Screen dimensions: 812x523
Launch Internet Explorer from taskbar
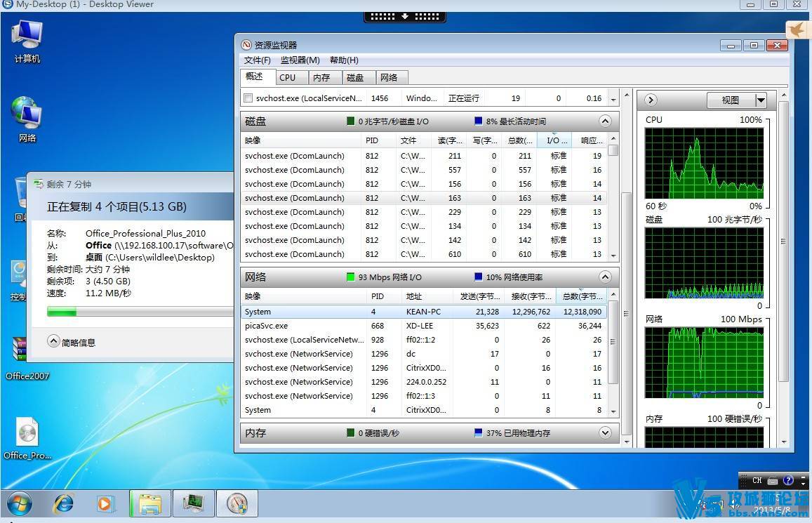click(65, 503)
